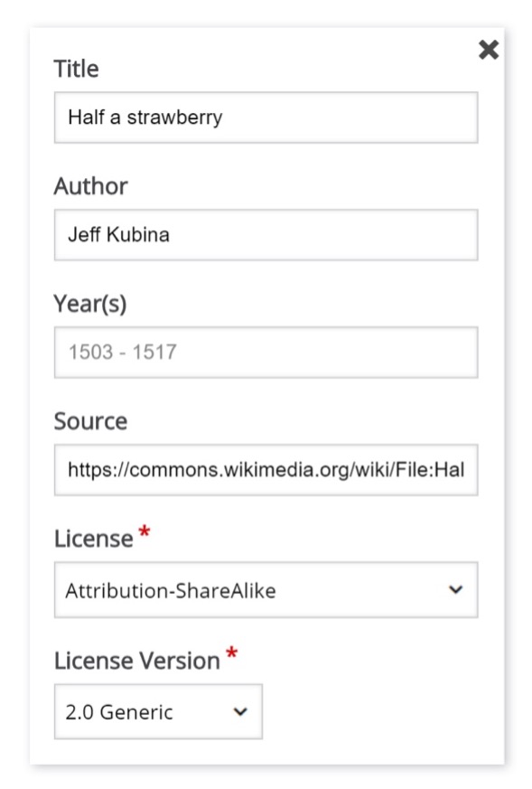Click the chevron beside 2.0 Generic

pos(240,711)
